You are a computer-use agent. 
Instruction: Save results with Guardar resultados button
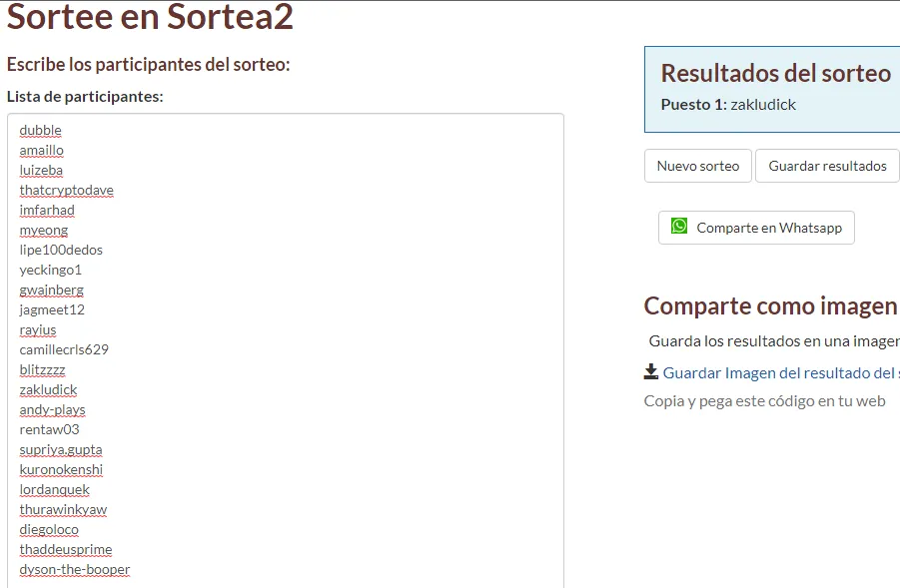tap(827, 166)
